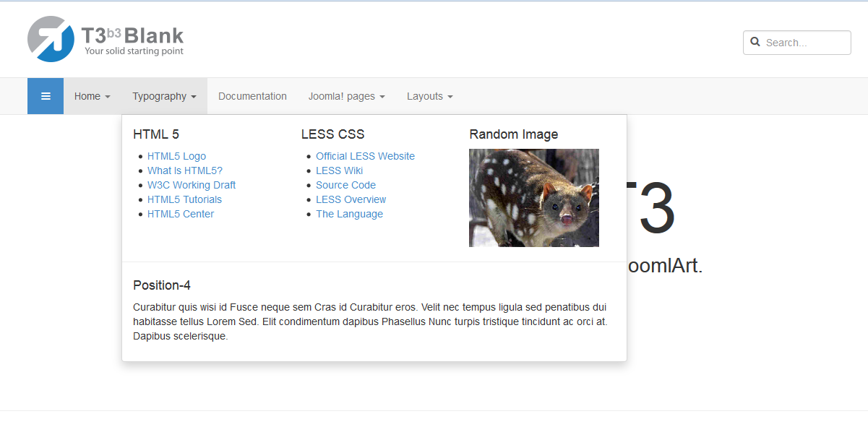The image size is (868, 432).
Task: Click the HTML 5 column heading
Action: click(156, 134)
